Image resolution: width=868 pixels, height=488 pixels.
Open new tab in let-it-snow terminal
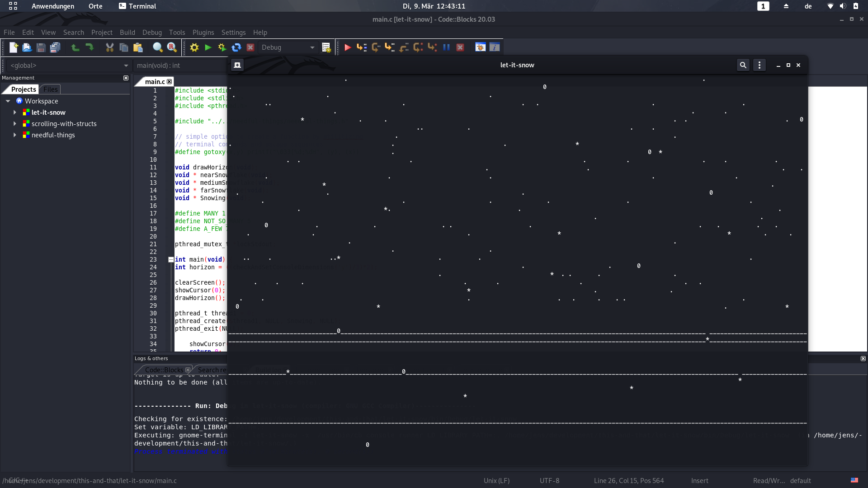tap(237, 65)
